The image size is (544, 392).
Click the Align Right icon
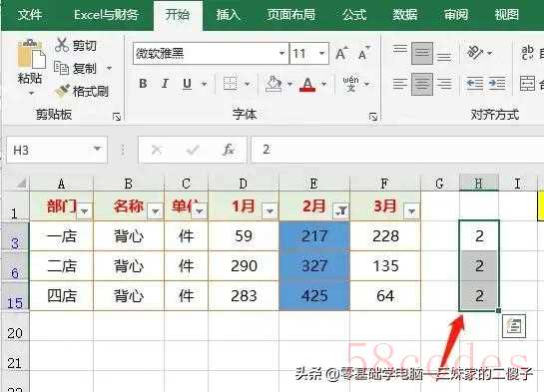(444, 84)
